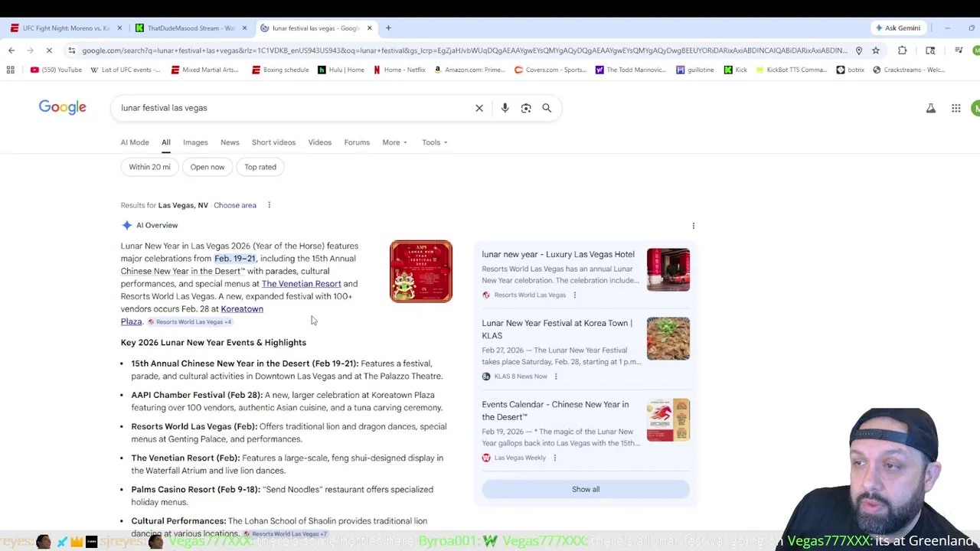Screen dimensions: 980x551
Task: Switch to Short videos tab
Action: [x=273, y=142]
